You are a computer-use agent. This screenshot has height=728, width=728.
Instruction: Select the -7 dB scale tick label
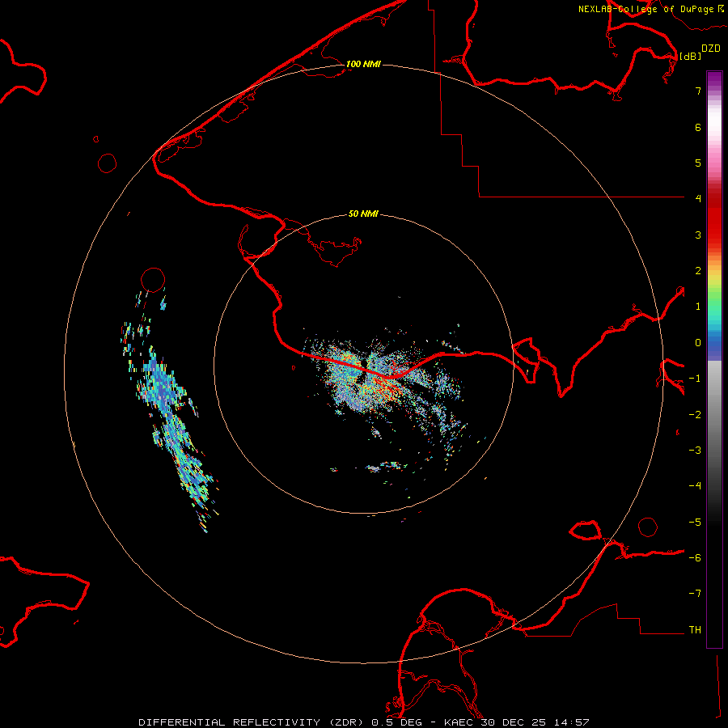coord(695,594)
